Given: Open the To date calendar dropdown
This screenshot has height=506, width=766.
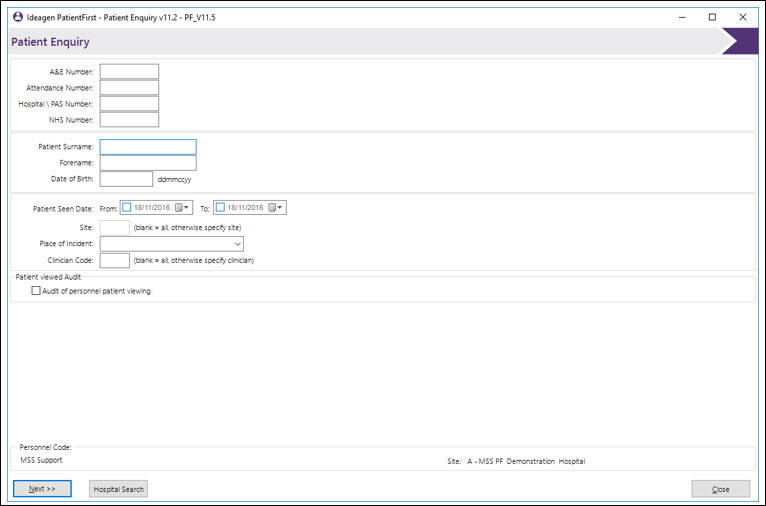Looking at the screenshot, I should [x=276, y=208].
